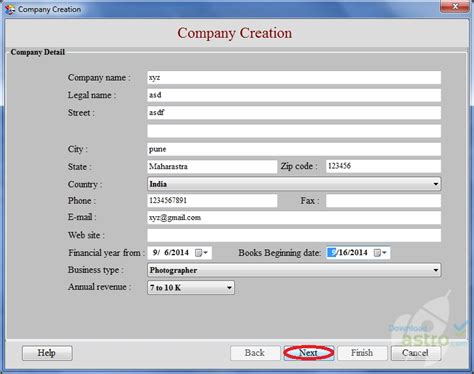Click the Help button

47,353
